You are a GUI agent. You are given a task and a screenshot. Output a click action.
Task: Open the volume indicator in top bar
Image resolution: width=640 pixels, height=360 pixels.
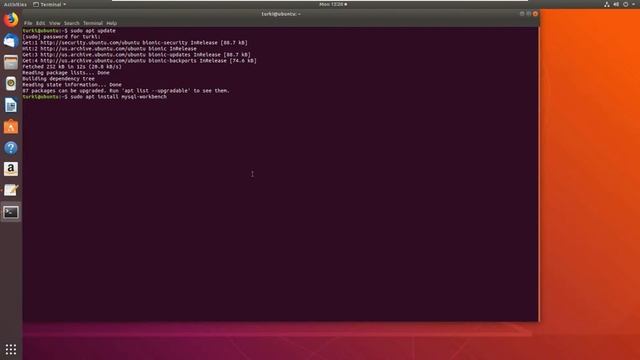coord(616,4)
